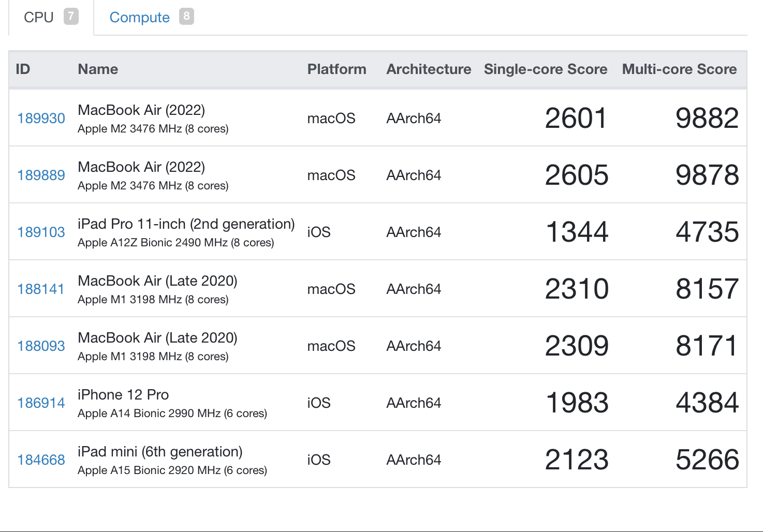This screenshot has height=532, width=763.
Task: Open result ID 184668
Action: 41,460
